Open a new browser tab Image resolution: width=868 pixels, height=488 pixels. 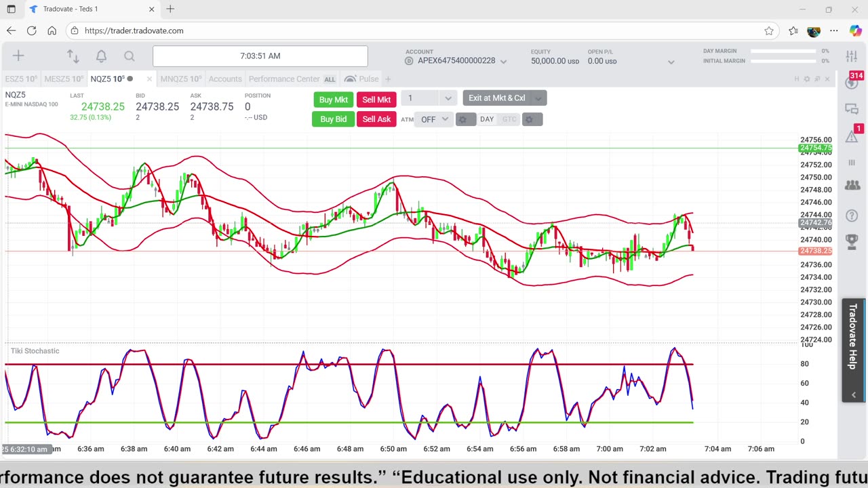(x=170, y=9)
